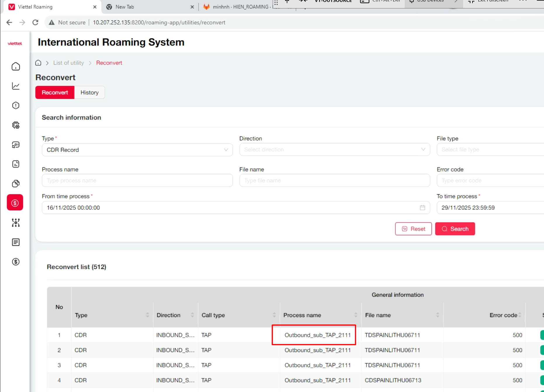The width and height of the screenshot is (544, 392).
Task: Open the gear settings sidebar icon
Action: tap(16, 125)
